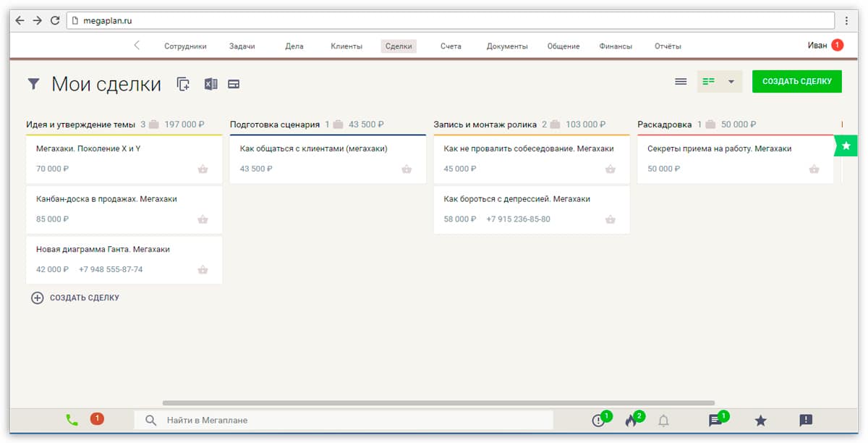Open the burning tasks flame icon
Screen dimensions: 868x443
click(631, 421)
